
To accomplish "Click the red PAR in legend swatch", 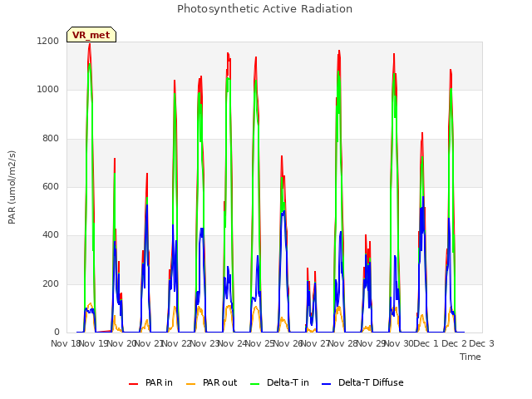I will [x=133, y=384].
